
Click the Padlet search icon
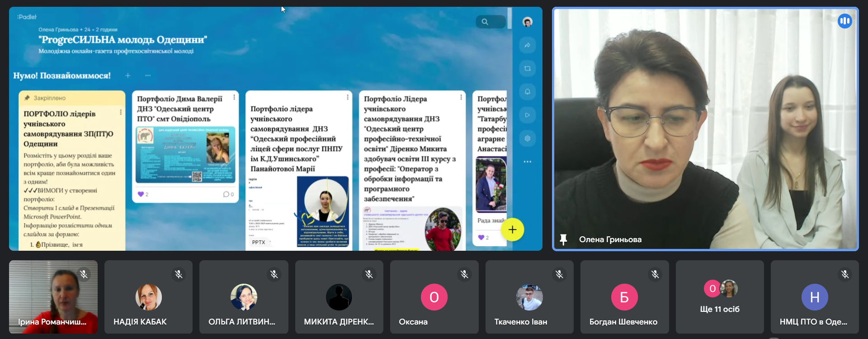coord(485,22)
